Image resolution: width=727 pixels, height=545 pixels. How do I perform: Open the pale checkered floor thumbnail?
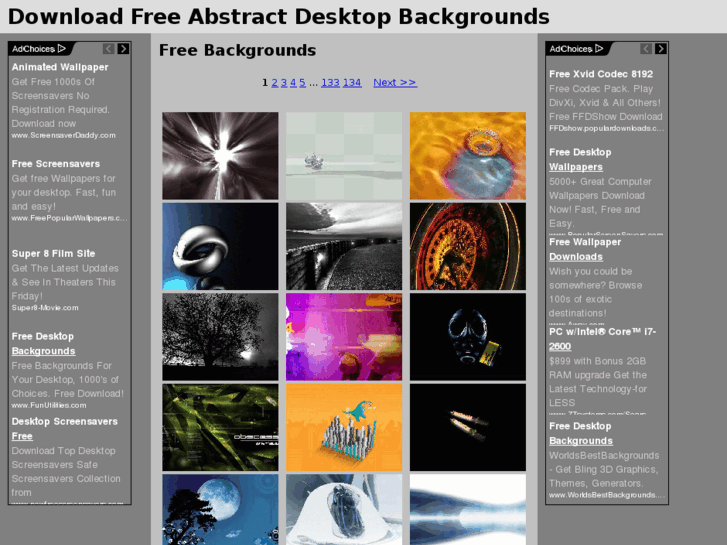(x=344, y=156)
